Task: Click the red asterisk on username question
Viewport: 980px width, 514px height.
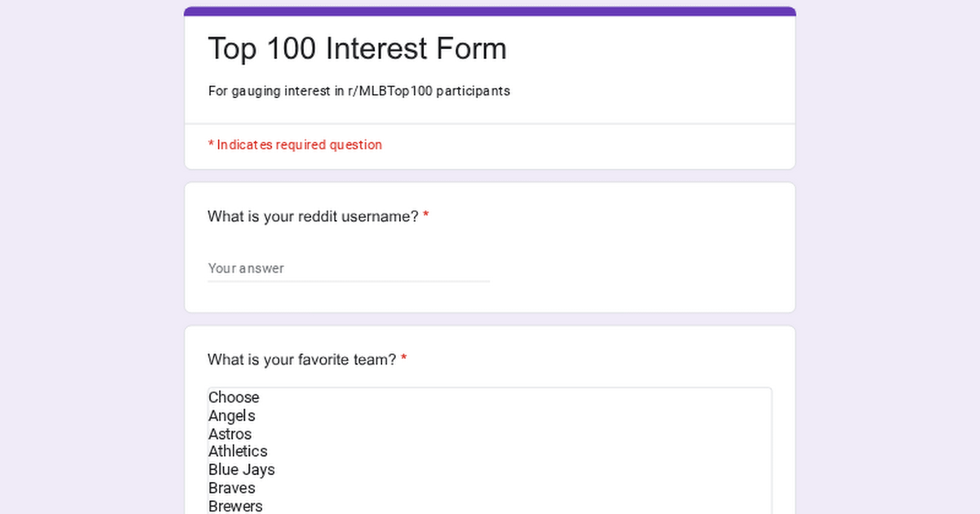Action: click(x=426, y=212)
